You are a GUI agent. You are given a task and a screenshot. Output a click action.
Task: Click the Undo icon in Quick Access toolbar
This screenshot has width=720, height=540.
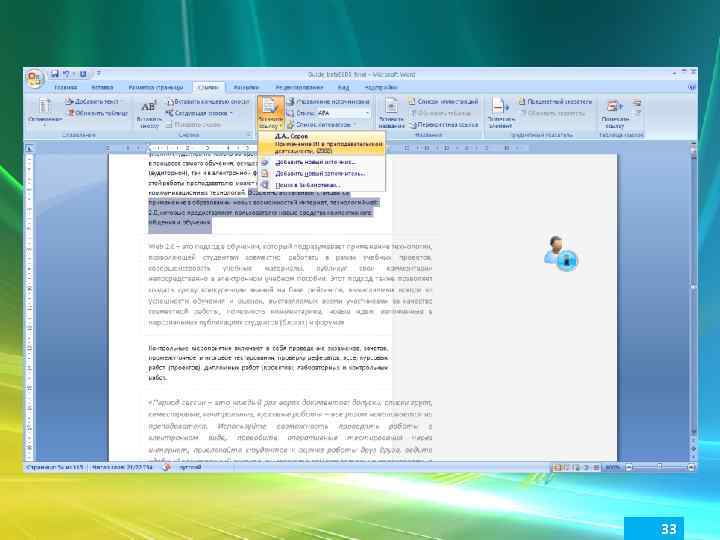pos(67,73)
